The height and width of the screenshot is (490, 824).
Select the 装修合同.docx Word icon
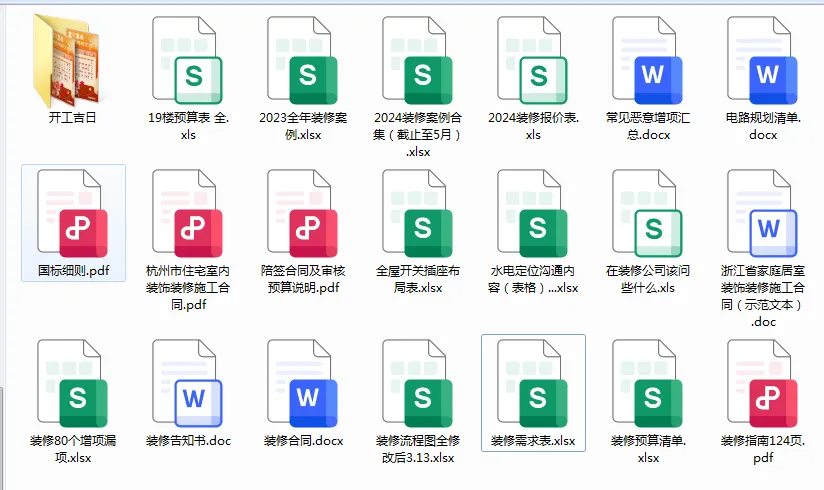click(302, 383)
